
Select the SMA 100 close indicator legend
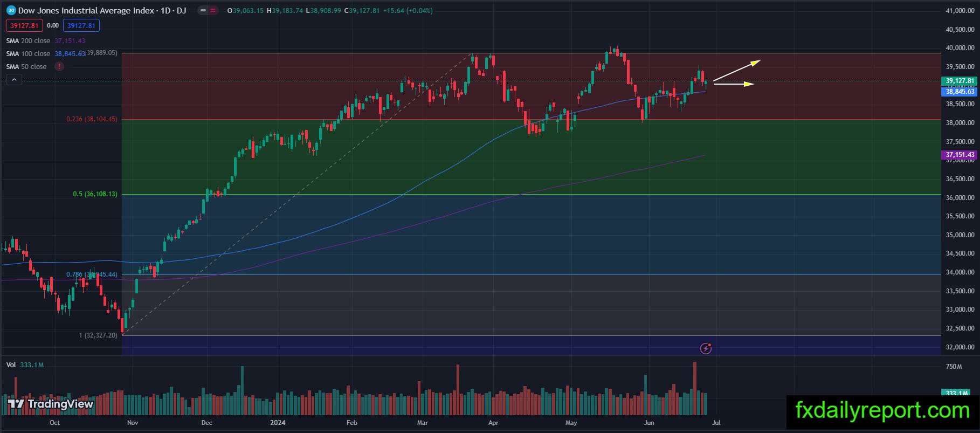coord(28,53)
